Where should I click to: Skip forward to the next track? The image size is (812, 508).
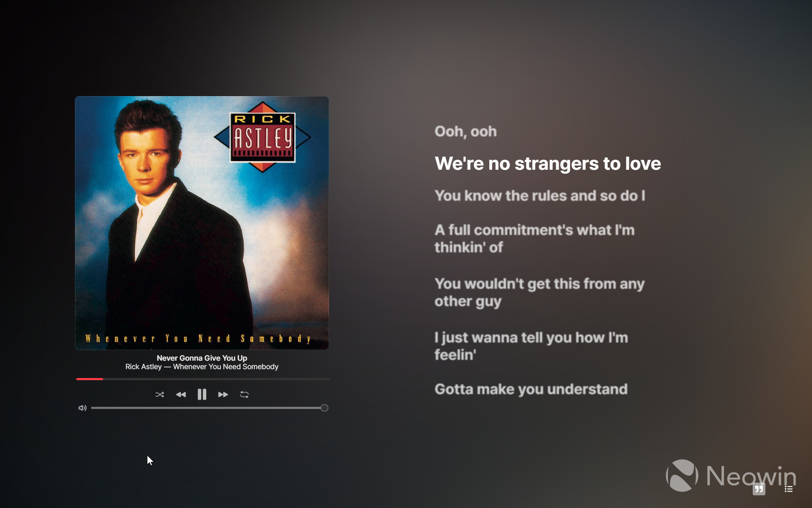(223, 395)
